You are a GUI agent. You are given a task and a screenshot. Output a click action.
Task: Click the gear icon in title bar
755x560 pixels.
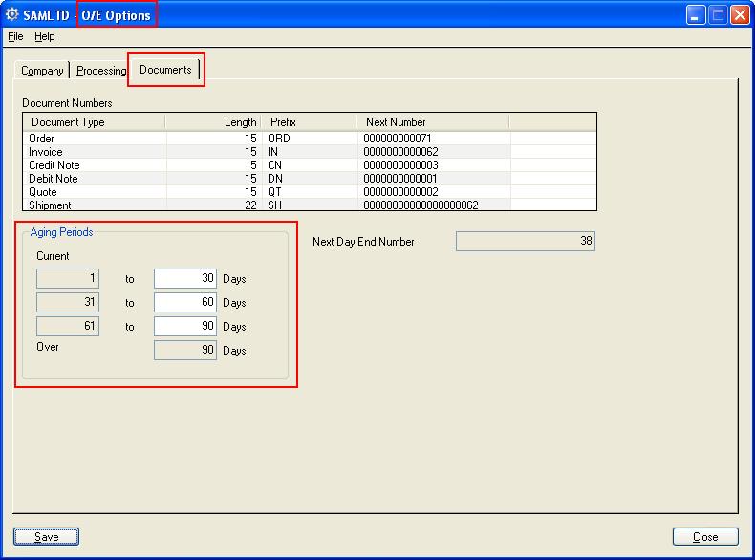[x=12, y=14]
